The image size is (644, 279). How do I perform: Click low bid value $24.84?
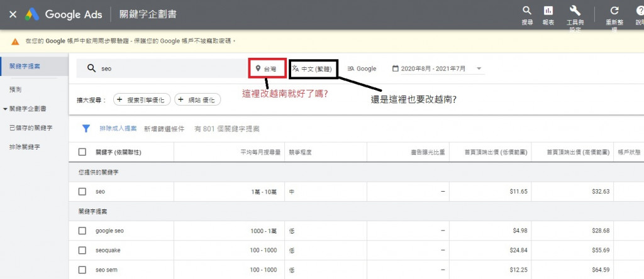point(519,250)
